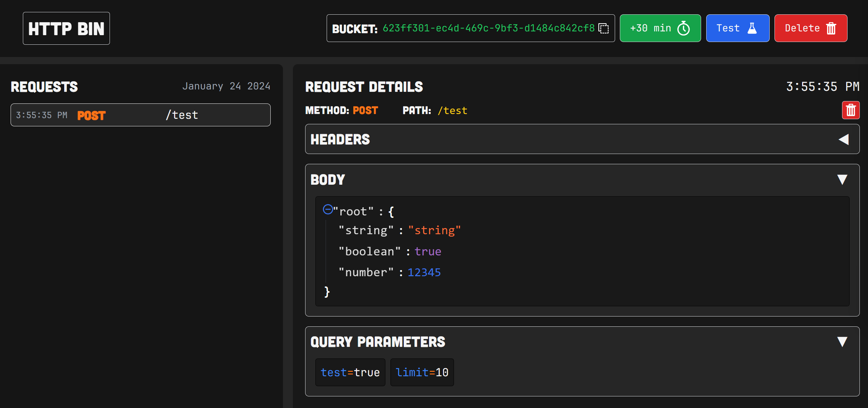
Task: Click the HTTP BIN logo
Action: click(66, 28)
